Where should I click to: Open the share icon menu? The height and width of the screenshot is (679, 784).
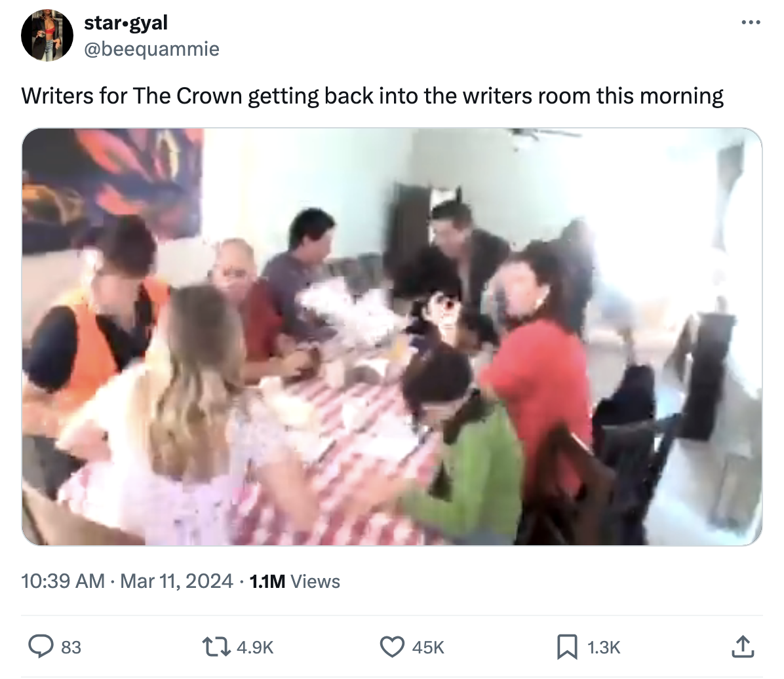tap(741, 647)
